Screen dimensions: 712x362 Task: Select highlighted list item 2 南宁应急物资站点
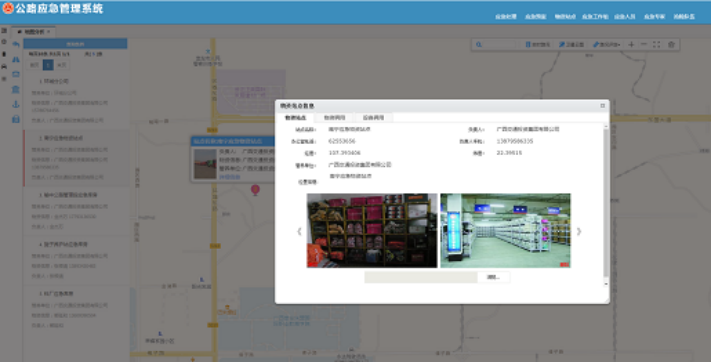tap(75, 157)
